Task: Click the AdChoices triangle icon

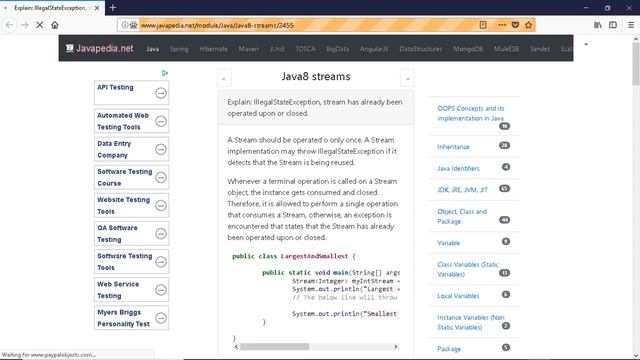Action: click(164, 73)
